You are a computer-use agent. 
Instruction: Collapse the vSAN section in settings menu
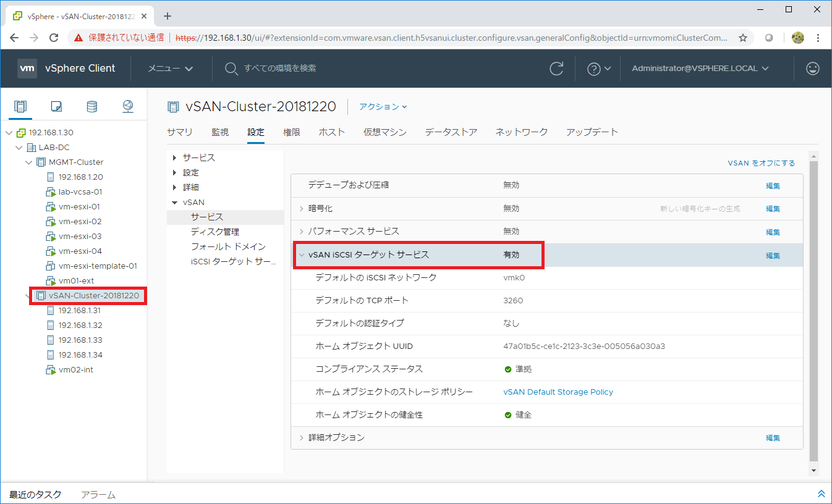175,203
